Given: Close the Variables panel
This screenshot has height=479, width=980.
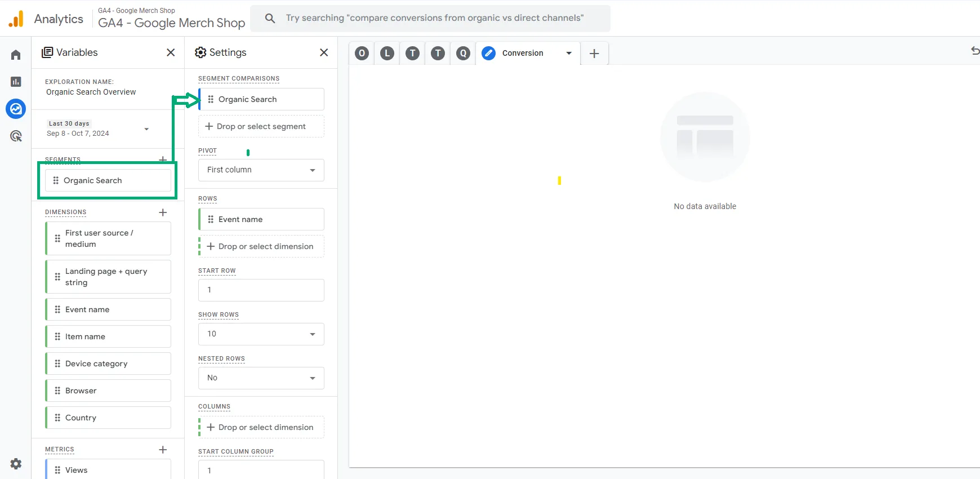Looking at the screenshot, I should 171,52.
